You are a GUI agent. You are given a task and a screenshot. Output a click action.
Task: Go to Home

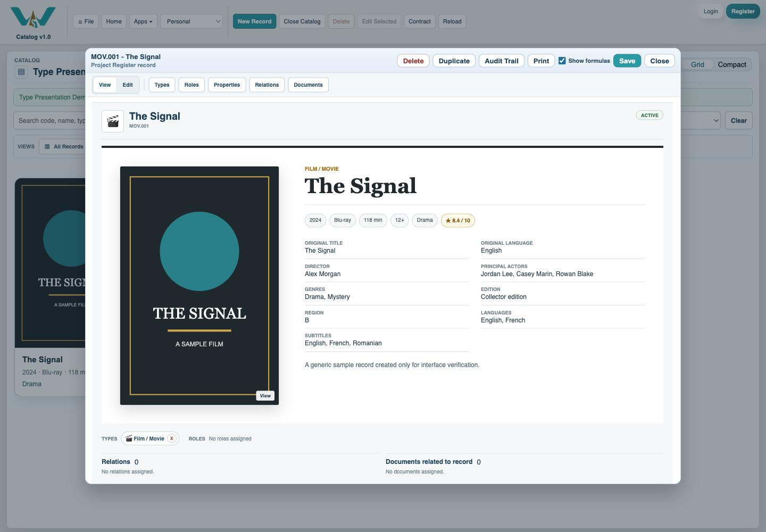pos(114,21)
